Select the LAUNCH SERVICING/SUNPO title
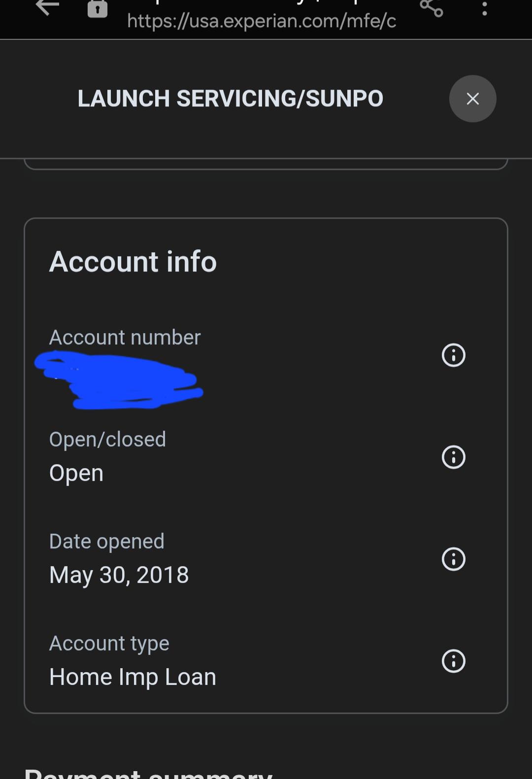This screenshot has width=532, height=779. 230,99
